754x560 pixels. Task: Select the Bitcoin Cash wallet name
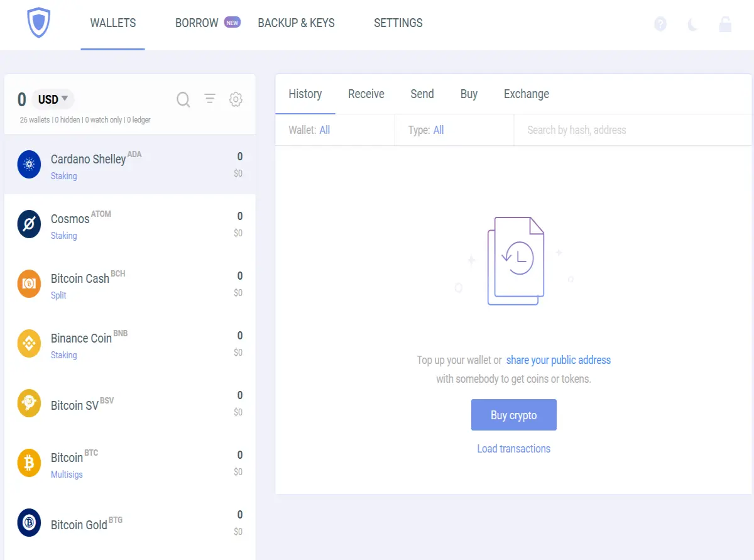(x=80, y=279)
